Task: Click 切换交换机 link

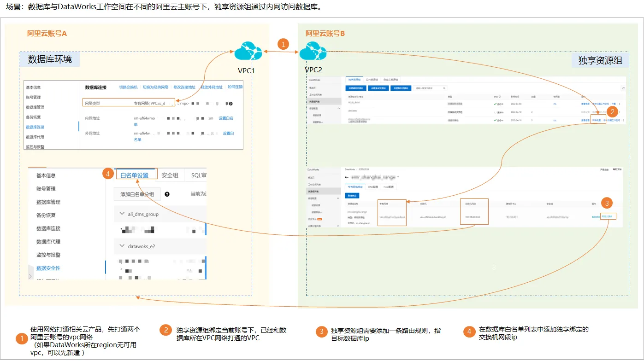Action: [128, 87]
